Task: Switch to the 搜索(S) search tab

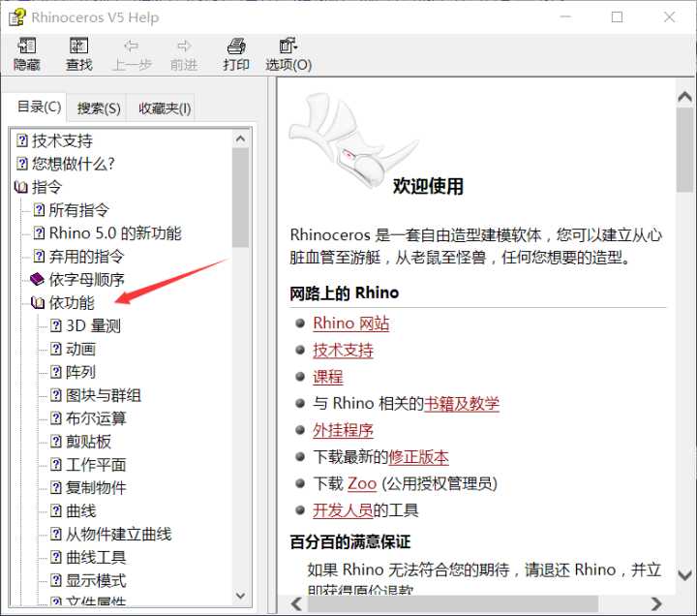Action: point(99,108)
